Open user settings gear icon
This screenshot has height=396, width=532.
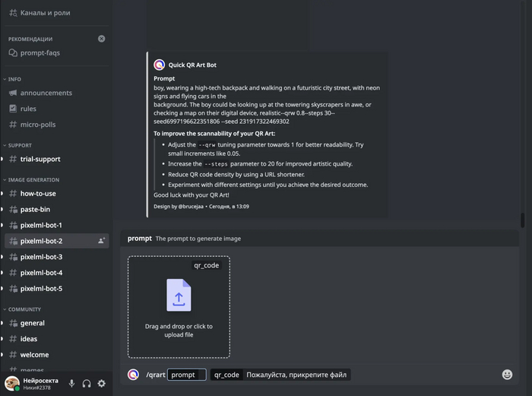pos(101,383)
